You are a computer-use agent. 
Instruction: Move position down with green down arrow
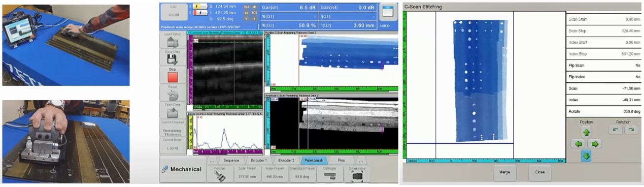tap(586, 156)
